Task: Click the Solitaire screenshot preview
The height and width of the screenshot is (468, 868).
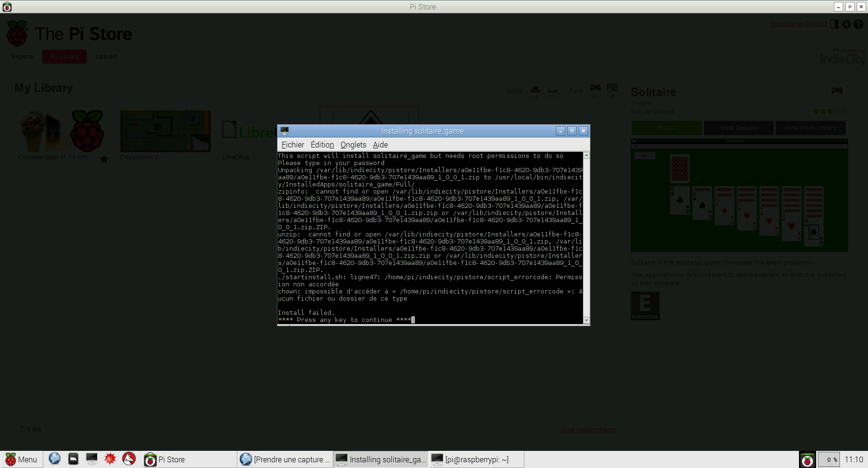Action: tap(739, 195)
